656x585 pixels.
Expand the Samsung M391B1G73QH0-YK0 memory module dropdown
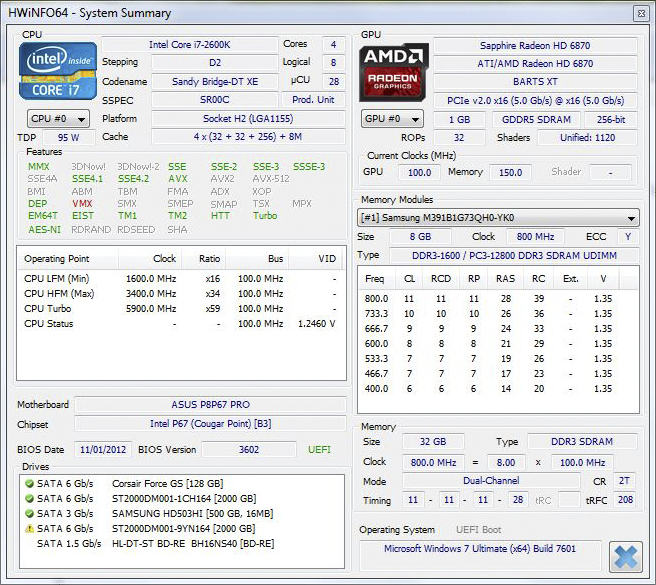coord(498,218)
